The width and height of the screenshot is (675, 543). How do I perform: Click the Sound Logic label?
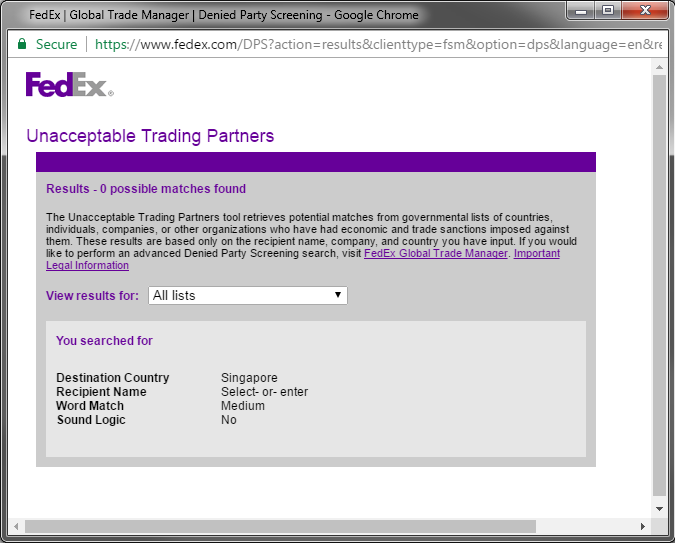coord(91,420)
